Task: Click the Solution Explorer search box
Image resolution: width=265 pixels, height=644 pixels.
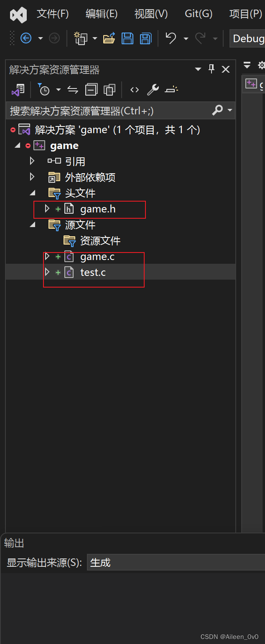Action: (x=109, y=111)
